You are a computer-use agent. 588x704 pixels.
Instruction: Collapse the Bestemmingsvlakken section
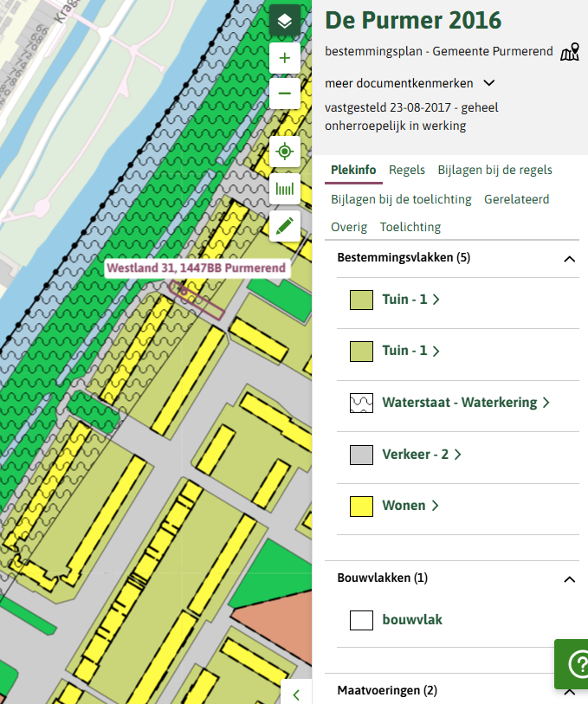[569, 258]
